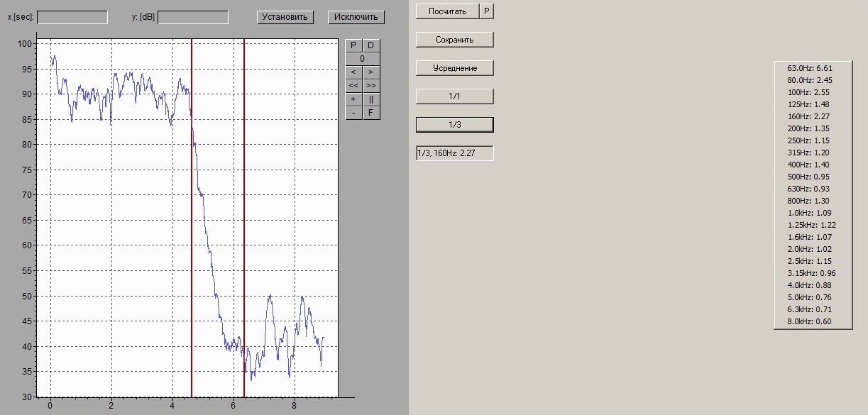Click the double left << button
This screenshot has height=415, width=868.
point(353,86)
